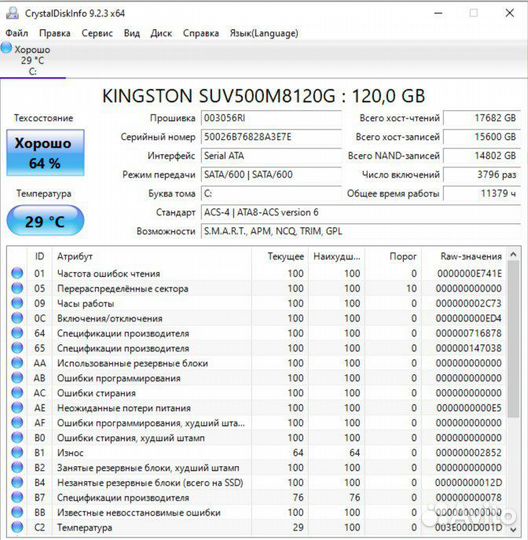Click the status orb beside Температура attribute C2
The width and height of the screenshot is (528, 540).
pyautogui.click(x=17, y=527)
